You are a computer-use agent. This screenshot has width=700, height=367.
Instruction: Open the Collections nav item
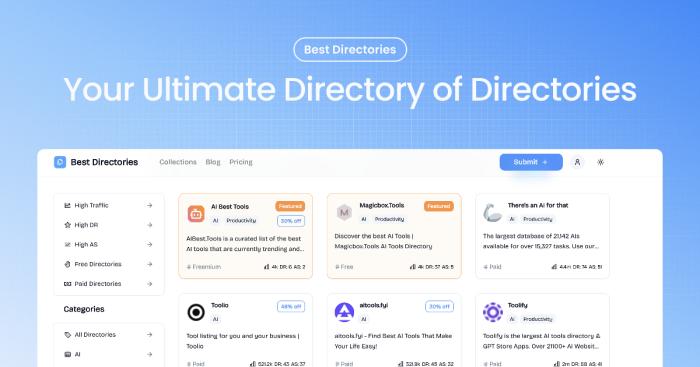click(178, 162)
